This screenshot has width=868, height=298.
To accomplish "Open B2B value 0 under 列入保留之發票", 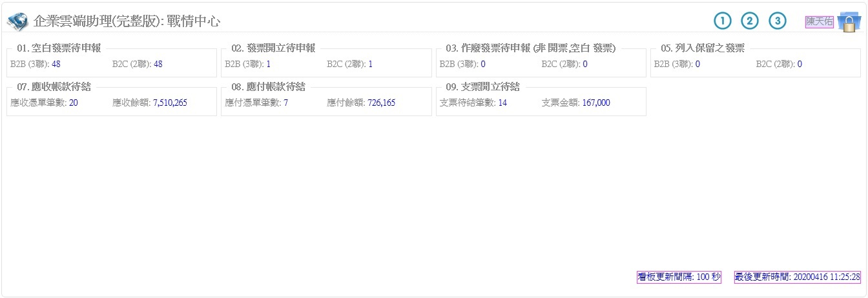I will click(x=697, y=64).
